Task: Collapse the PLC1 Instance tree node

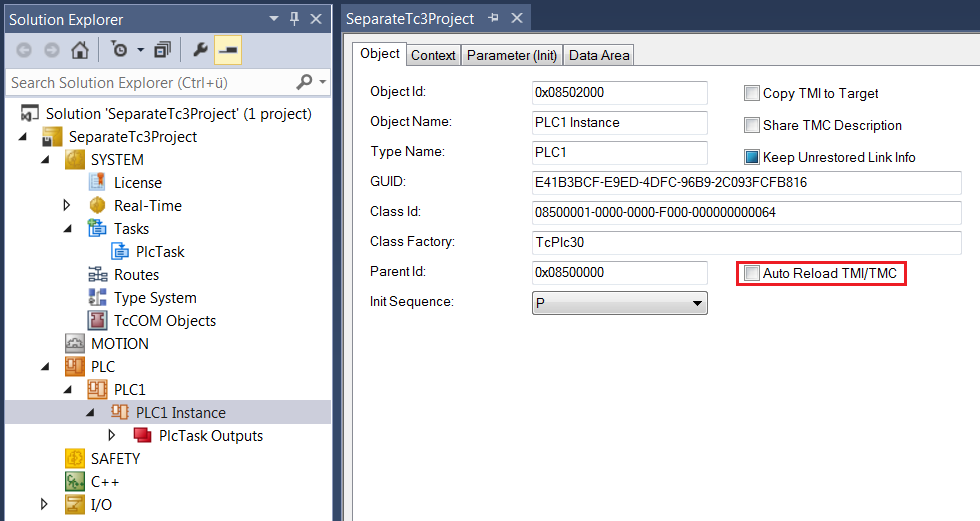Action: (90, 412)
